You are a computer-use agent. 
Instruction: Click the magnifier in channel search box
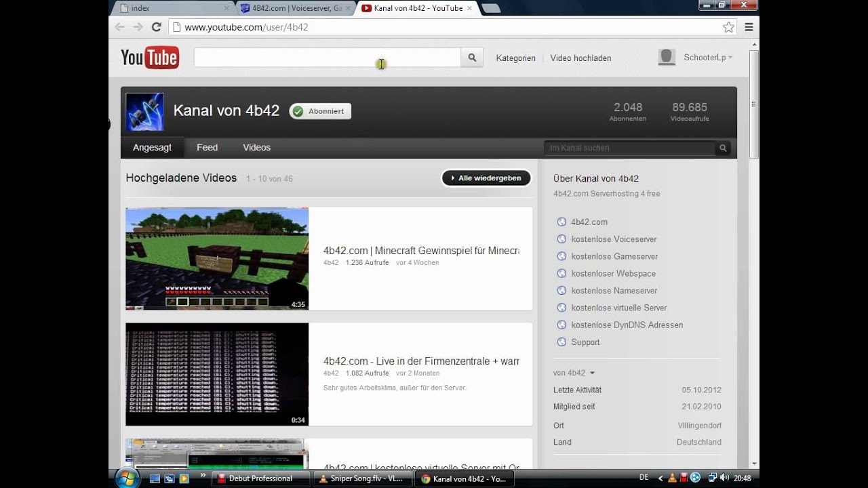723,148
